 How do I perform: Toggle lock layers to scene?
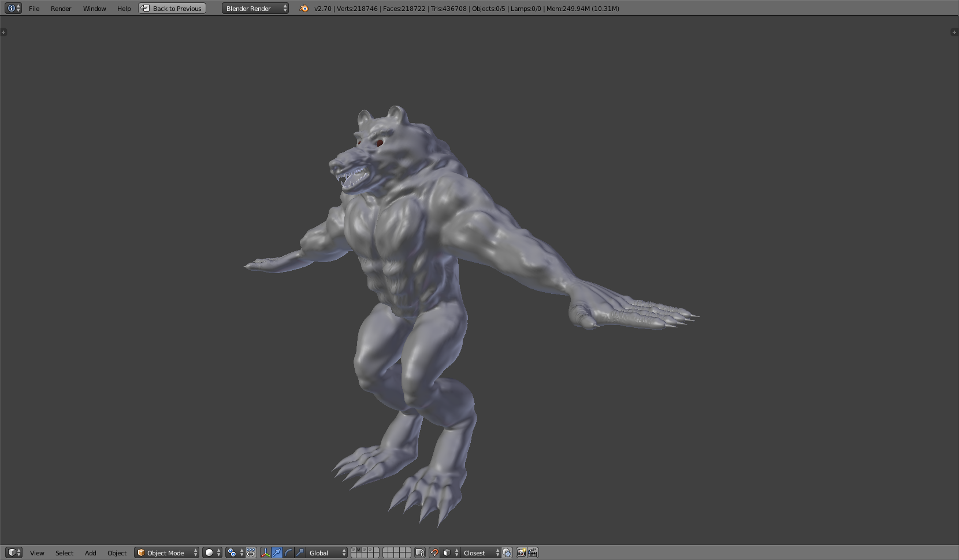(x=420, y=552)
